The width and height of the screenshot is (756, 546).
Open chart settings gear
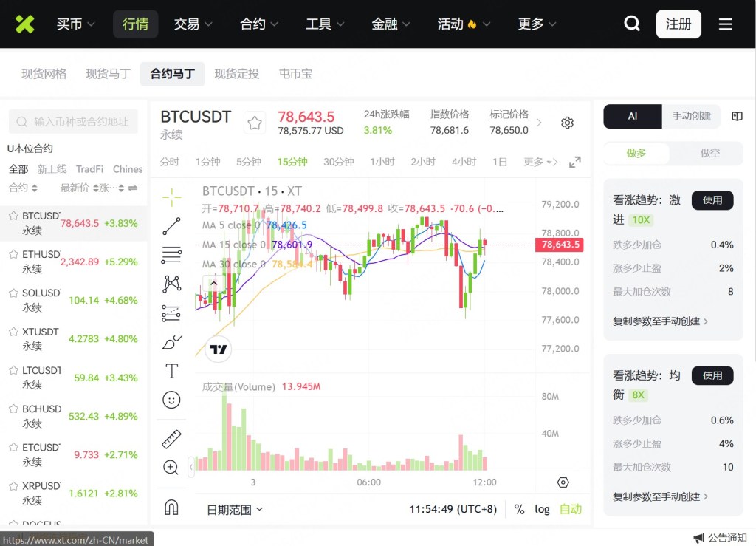pyautogui.click(x=567, y=123)
